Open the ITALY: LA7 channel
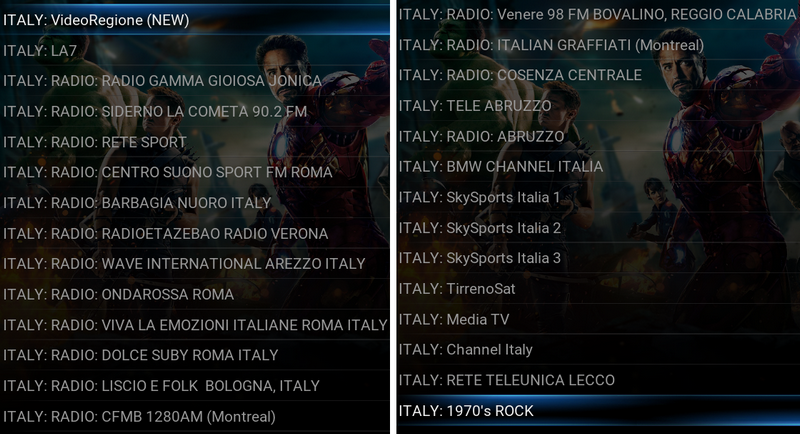 click(x=195, y=50)
